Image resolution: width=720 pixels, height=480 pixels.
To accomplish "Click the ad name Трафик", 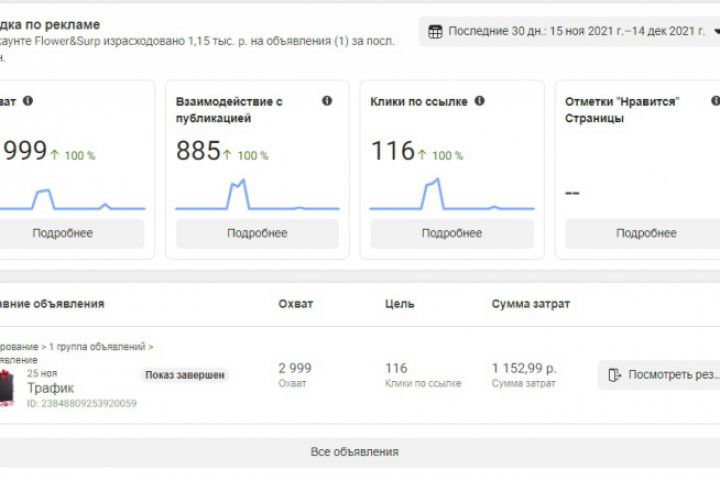I will [51, 388].
